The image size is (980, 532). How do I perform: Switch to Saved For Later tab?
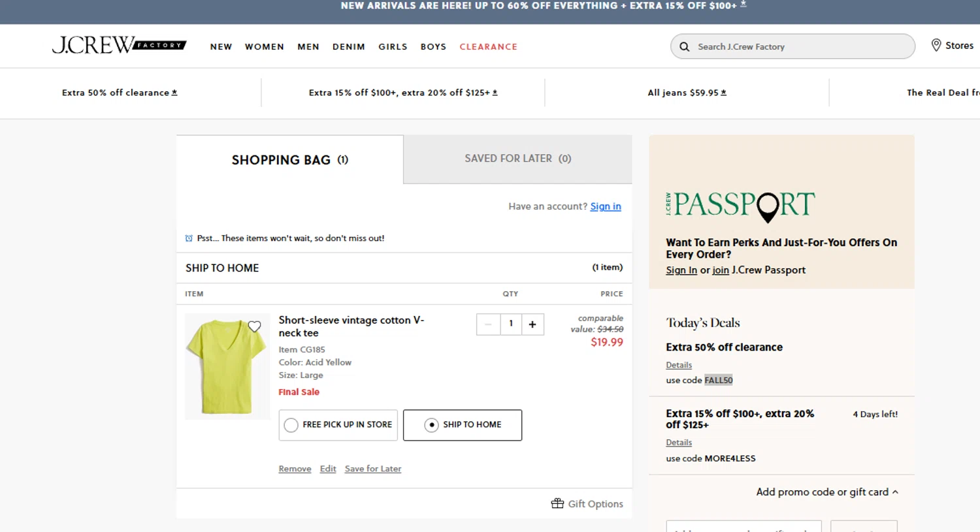(x=517, y=159)
